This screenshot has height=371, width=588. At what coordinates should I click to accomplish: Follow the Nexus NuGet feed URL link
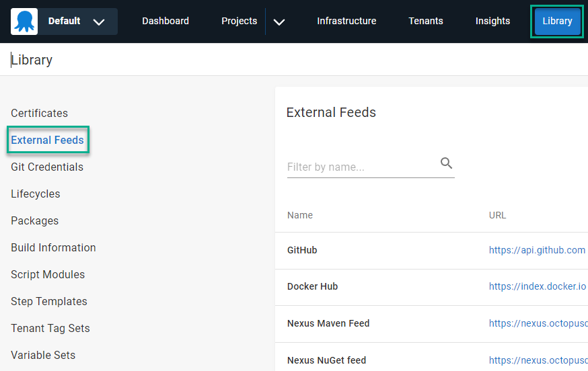538,360
